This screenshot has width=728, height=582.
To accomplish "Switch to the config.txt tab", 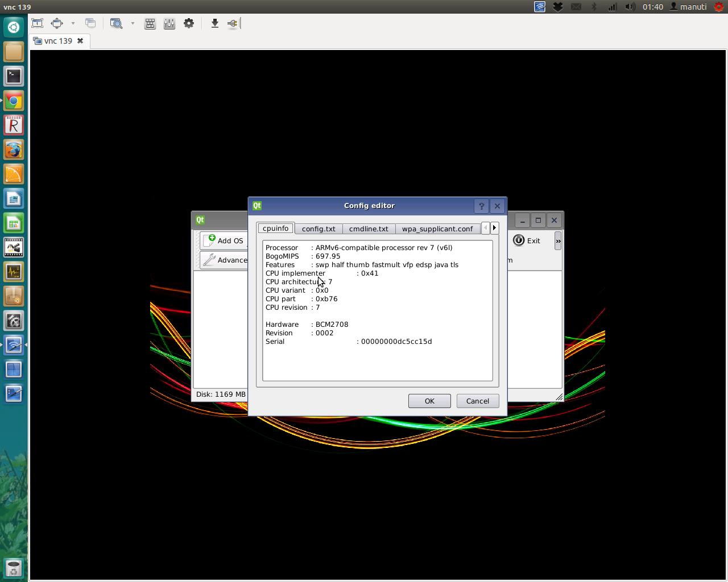I will pos(318,228).
